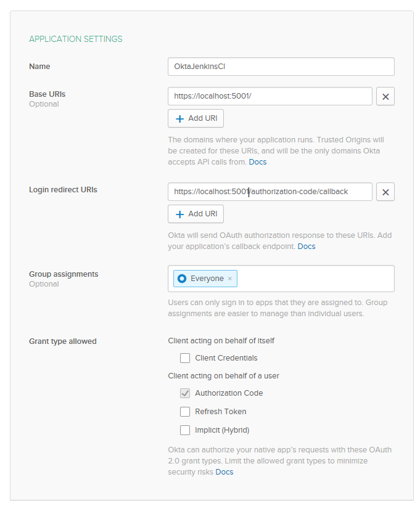Viewport: 420px width, 506px height.
Task: Click inside the Group assignments box
Action: (x=315, y=279)
